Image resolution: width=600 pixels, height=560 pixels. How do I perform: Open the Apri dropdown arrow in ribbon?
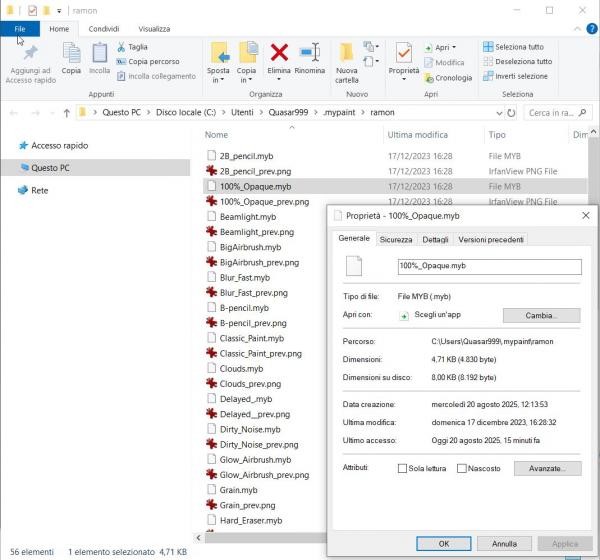click(x=454, y=47)
